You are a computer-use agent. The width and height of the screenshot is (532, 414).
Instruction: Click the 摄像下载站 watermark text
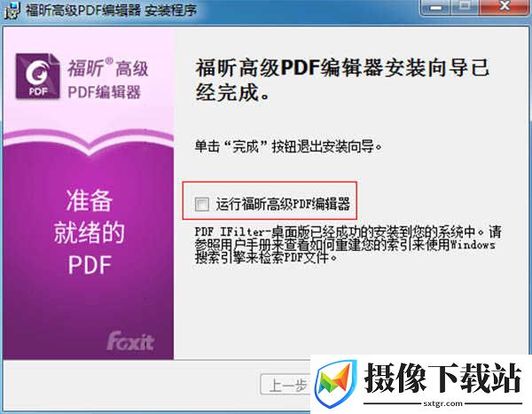click(442, 378)
